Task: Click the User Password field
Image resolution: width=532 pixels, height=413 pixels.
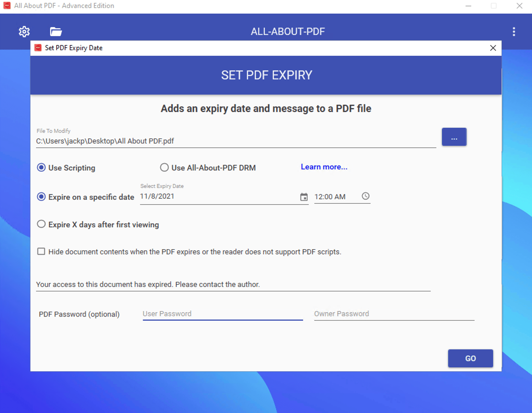Action: coord(222,313)
